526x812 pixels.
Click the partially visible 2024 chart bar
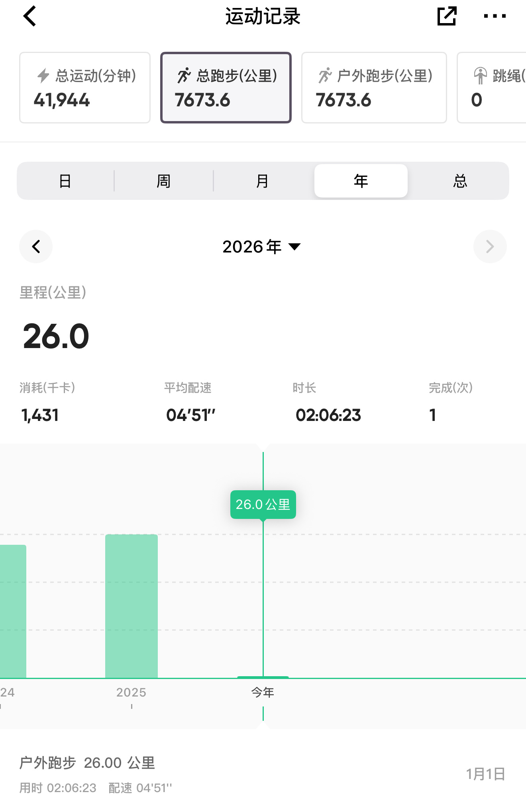[13, 611]
